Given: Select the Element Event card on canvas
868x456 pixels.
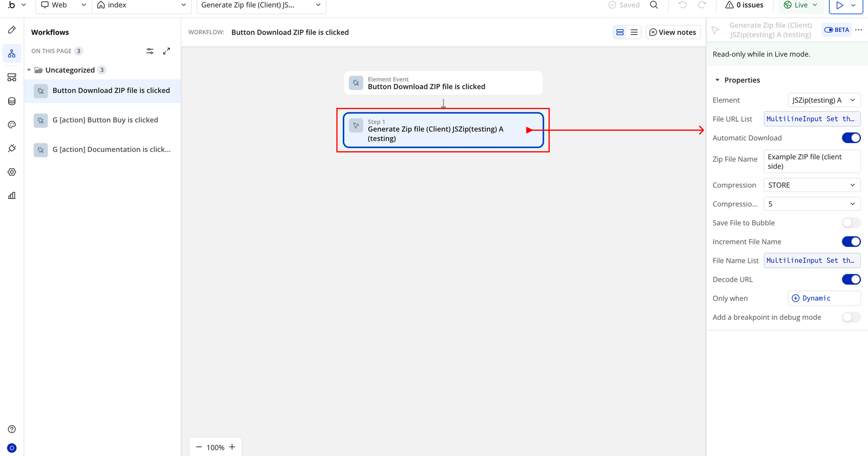Looking at the screenshot, I should pyautogui.click(x=443, y=83).
